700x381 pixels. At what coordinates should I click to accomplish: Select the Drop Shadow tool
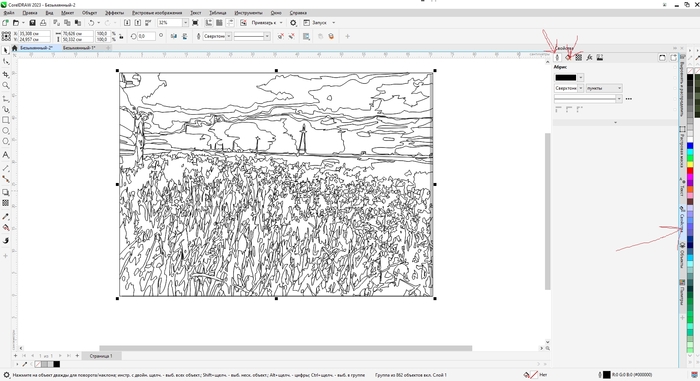(5, 193)
